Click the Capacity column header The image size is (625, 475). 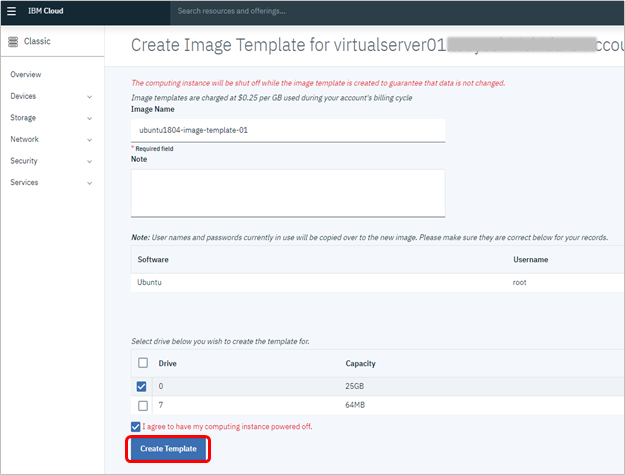pos(360,363)
